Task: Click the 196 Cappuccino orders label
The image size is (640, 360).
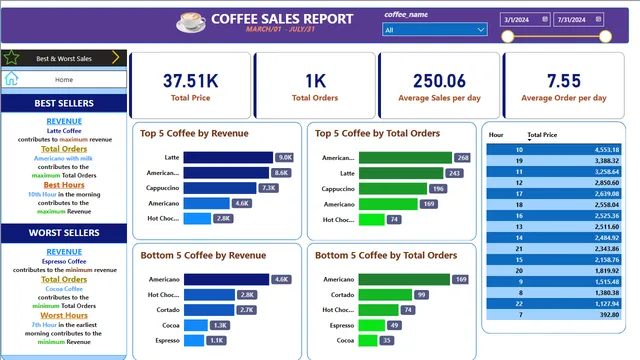Action: point(438,189)
